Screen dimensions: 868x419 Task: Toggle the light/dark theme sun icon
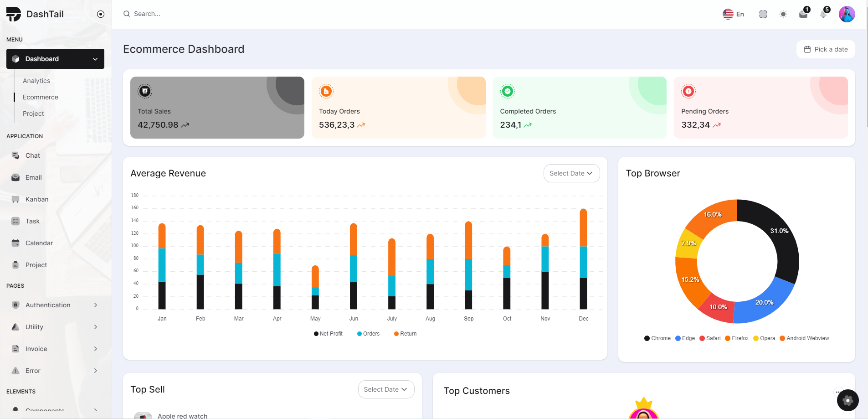click(x=783, y=14)
